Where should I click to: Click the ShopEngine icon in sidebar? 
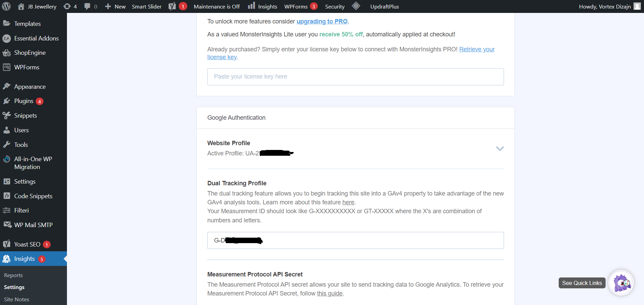click(x=6, y=53)
